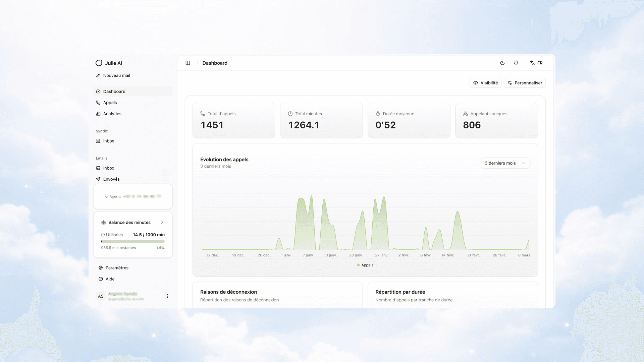Open the Syndic Inbox item
The height and width of the screenshot is (362, 644).
pos(108,141)
